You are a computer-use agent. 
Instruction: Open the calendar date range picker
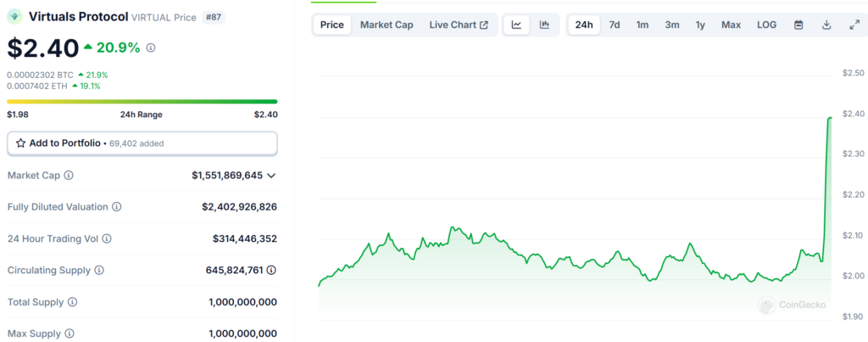click(x=798, y=25)
